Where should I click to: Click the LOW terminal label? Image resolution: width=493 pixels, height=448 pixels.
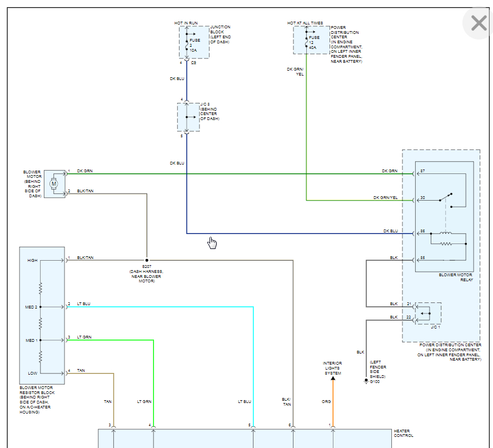pyautogui.click(x=33, y=373)
